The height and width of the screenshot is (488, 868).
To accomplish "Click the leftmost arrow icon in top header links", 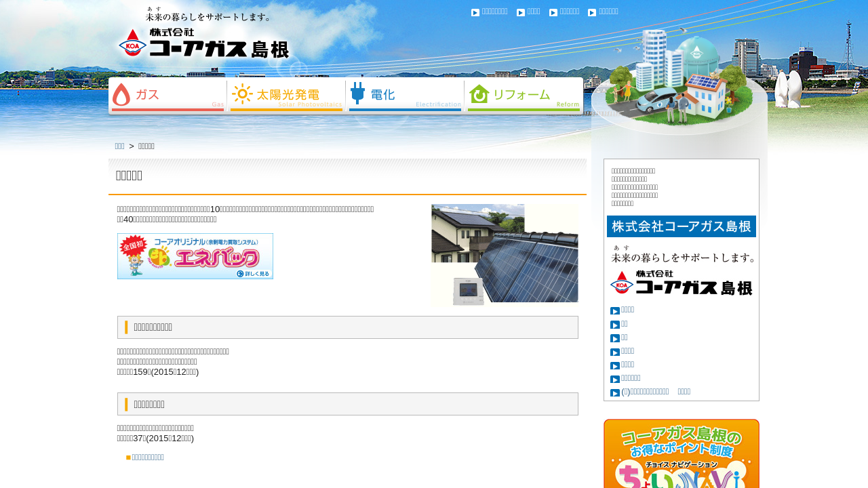I will (475, 12).
